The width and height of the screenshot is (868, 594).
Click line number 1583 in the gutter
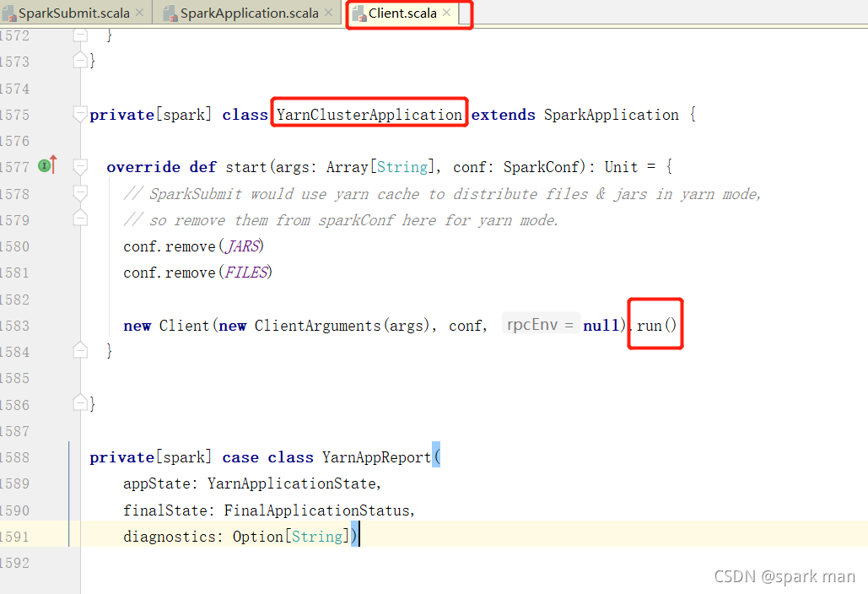(x=15, y=326)
